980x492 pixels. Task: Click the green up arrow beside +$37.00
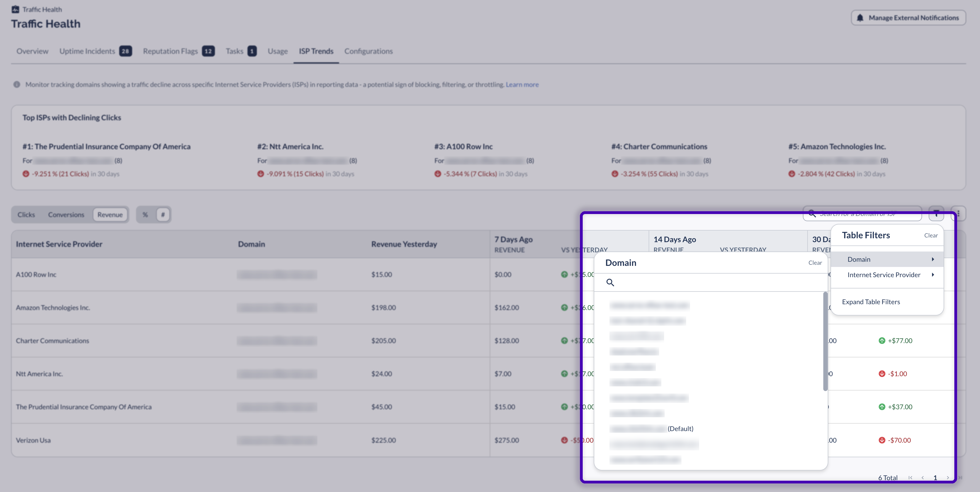882,407
